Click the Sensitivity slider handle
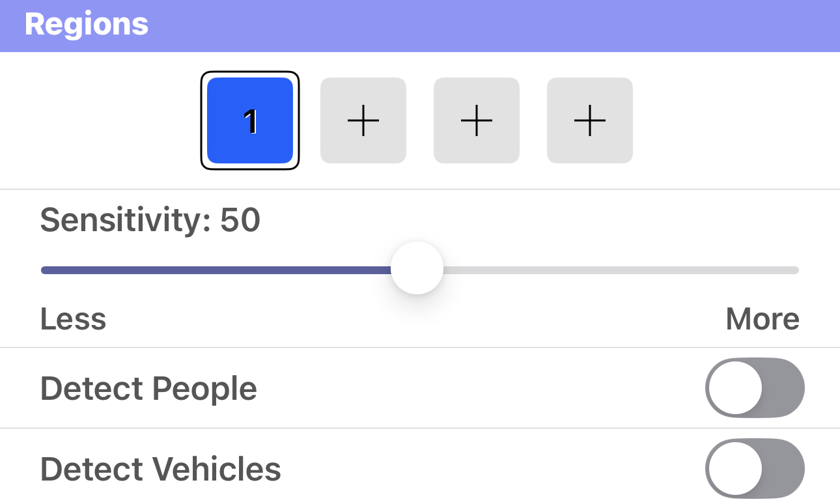840x504 pixels. [x=417, y=268]
